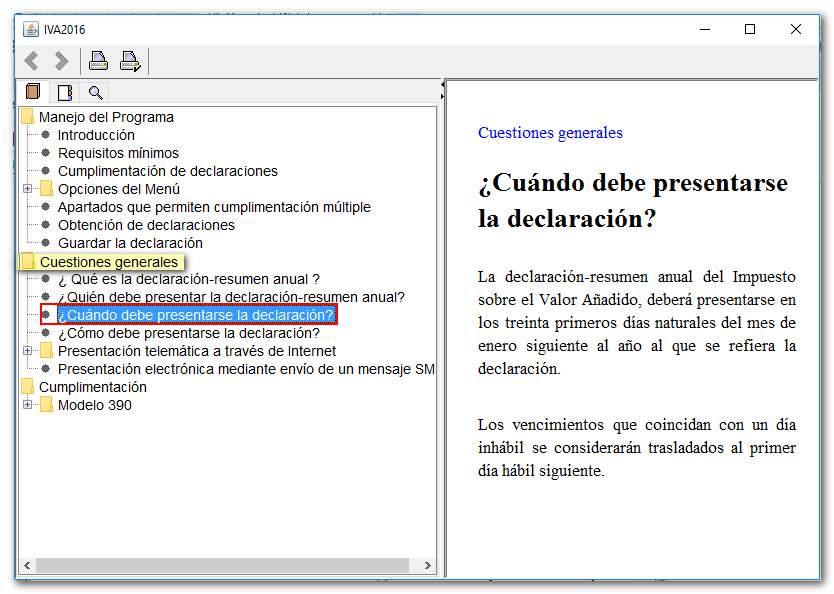Click the IVA2016 Java icon in title bar
834x594 pixels.
30,29
